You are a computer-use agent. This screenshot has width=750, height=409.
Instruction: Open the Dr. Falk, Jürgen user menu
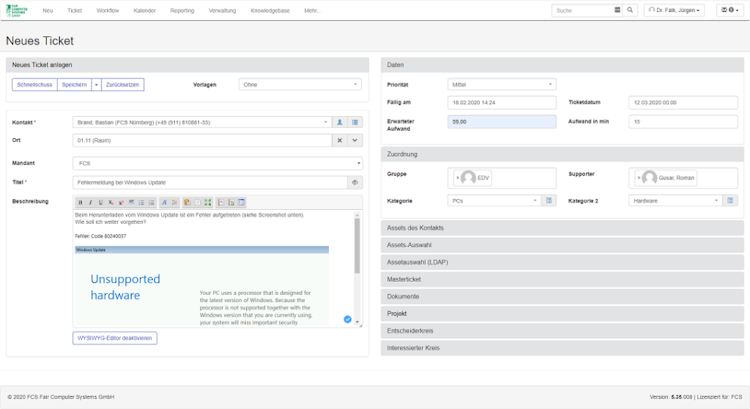(x=674, y=10)
